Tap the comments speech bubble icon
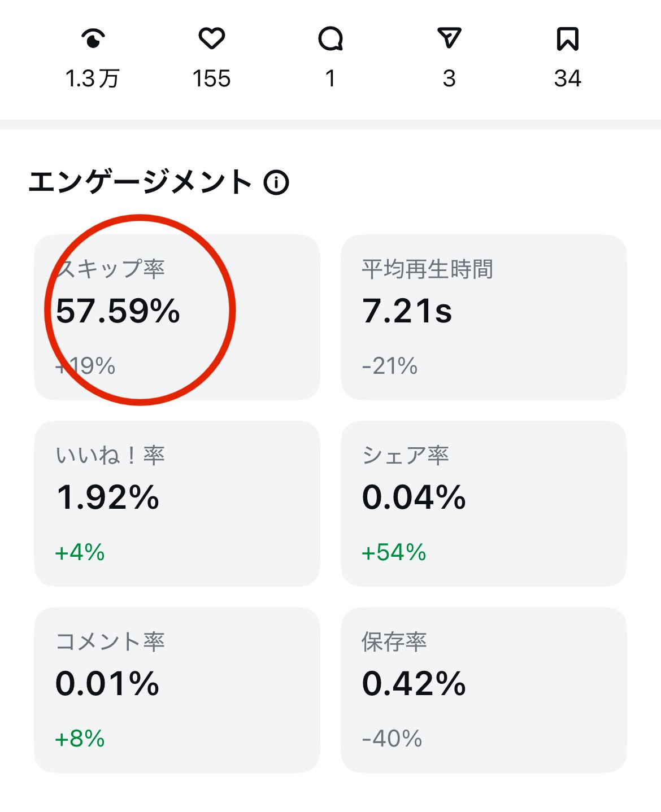Viewport: 661px width, 812px height. click(330, 39)
